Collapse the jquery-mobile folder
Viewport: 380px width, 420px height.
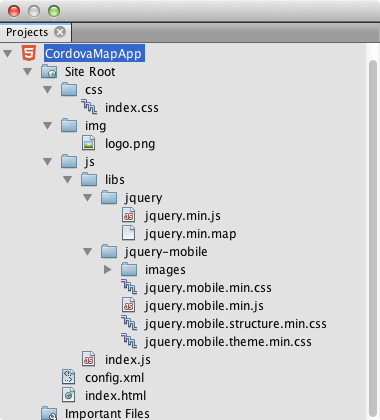coord(88,251)
